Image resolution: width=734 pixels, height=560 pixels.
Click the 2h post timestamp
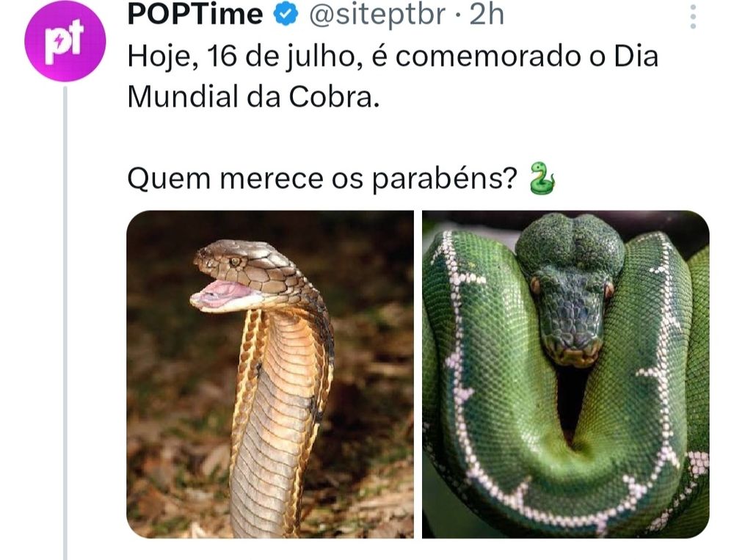coord(487,15)
